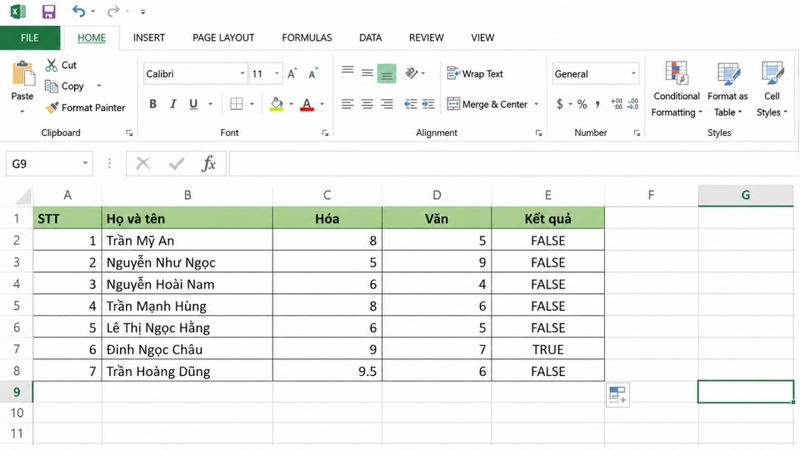Viewport: 800px width, 450px height.
Task: Open the Paste clipboard icon
Action: point(22,73)
